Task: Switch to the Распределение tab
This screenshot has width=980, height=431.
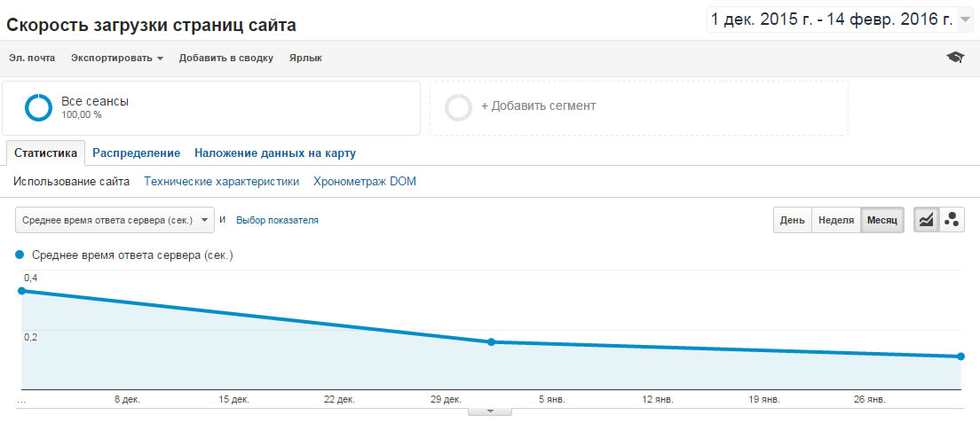Action: click(x=136, y=153)
